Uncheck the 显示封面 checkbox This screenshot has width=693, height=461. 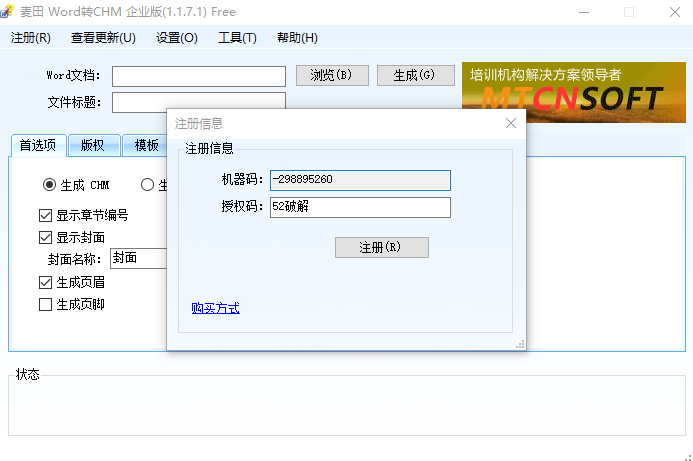coord(46,237)
